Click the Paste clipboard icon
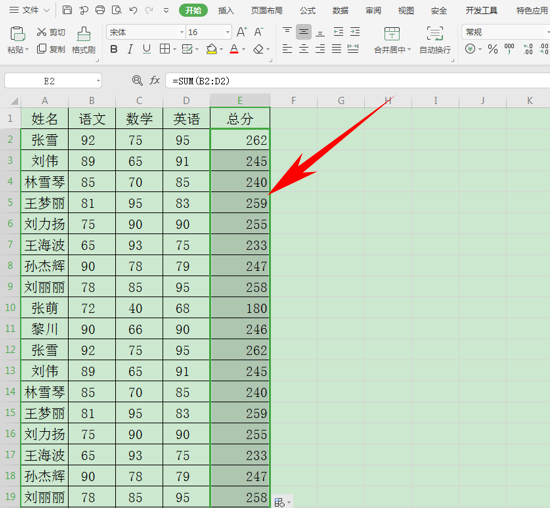Screen dimensions: 550x508 [x=18, y=34]
